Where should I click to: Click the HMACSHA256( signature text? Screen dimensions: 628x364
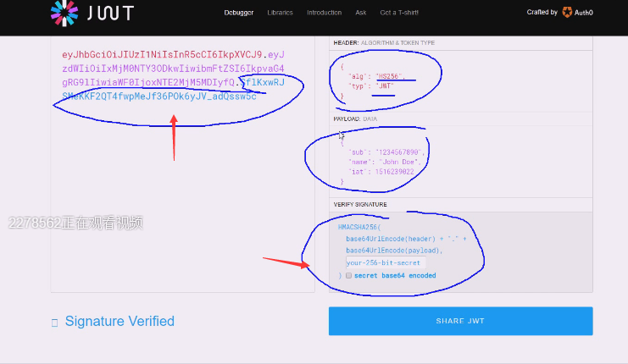359,227
